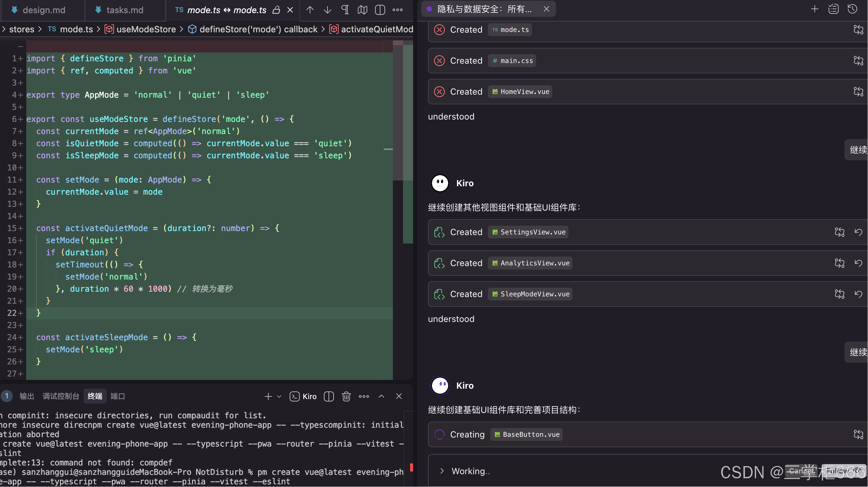This screenshot has width=868, height=487.
Task: Open new terminal profile dropdown arrow
Action: [x=279, y=396]
